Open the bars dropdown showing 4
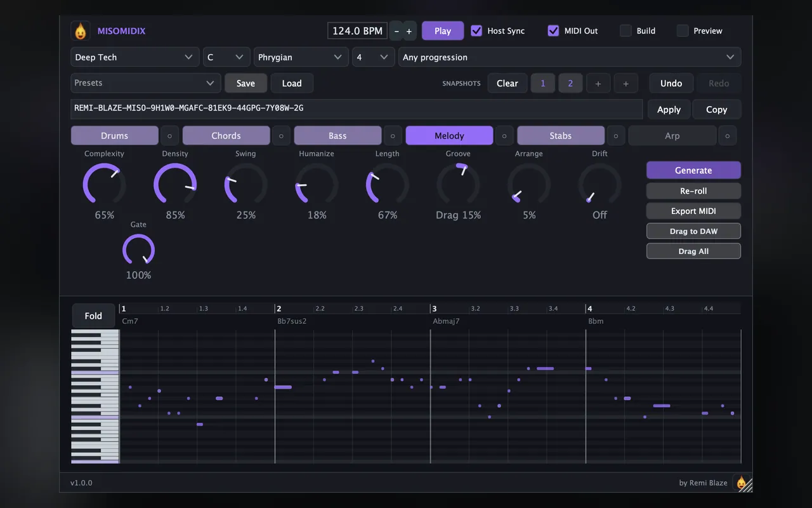 373,57
